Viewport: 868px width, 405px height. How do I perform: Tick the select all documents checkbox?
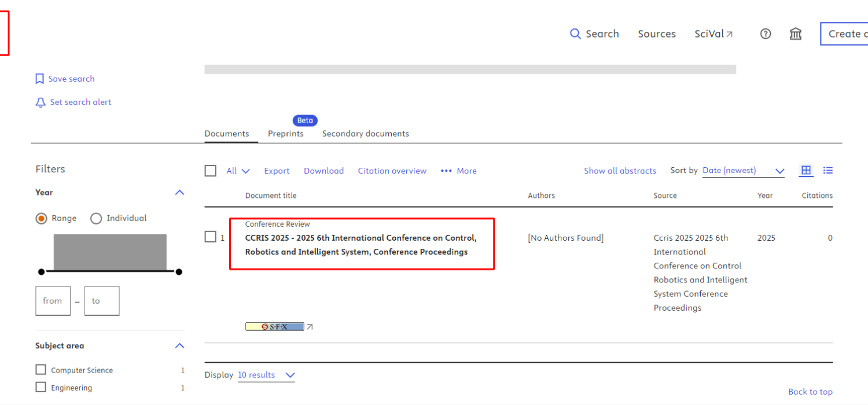211,171
